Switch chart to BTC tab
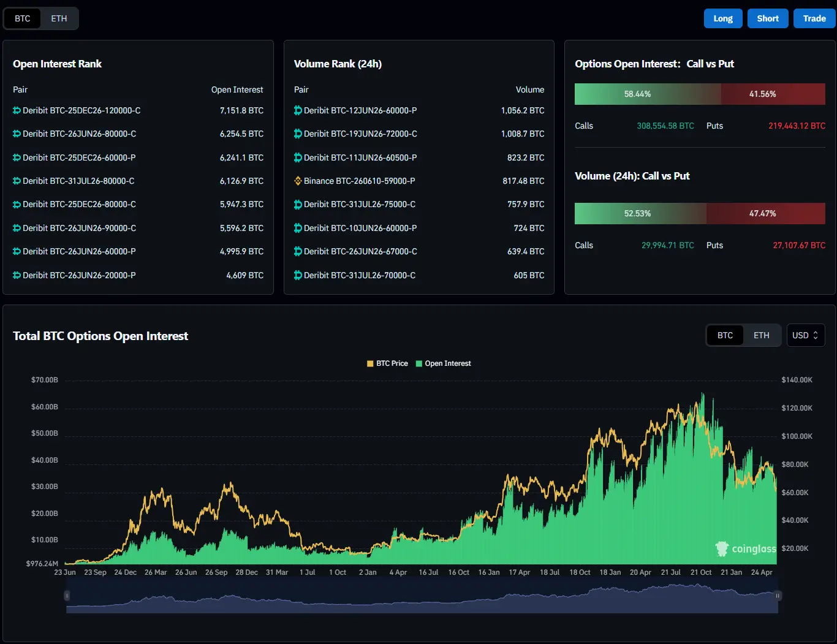The image size is (837, 644). pyautogui.click(x=725, y=335)
